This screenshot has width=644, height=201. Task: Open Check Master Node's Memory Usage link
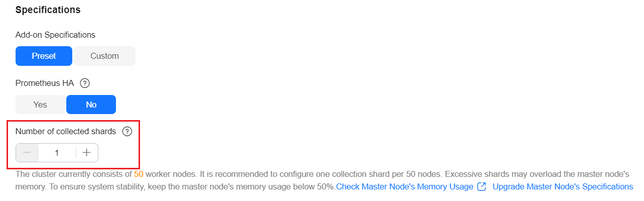405,187
